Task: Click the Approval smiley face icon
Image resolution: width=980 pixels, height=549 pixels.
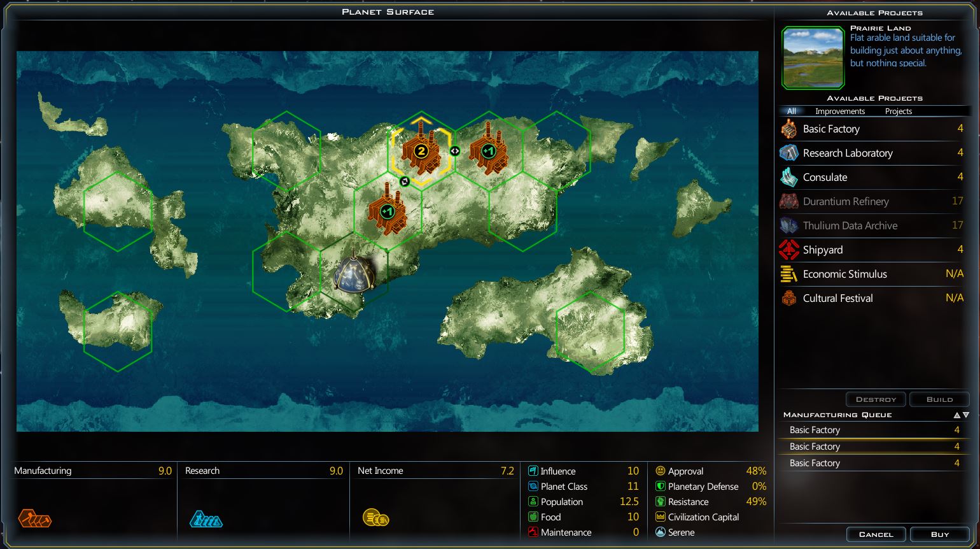Action: 661,471
